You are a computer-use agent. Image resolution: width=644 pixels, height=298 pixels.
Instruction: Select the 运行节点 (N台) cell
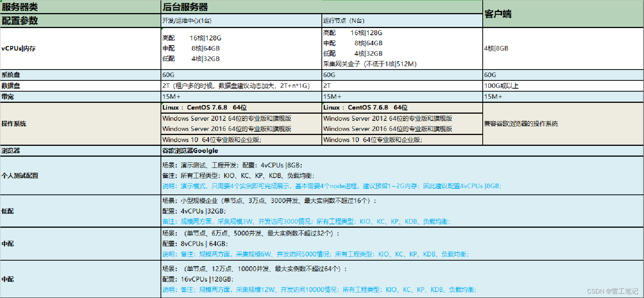click(402, 21)
